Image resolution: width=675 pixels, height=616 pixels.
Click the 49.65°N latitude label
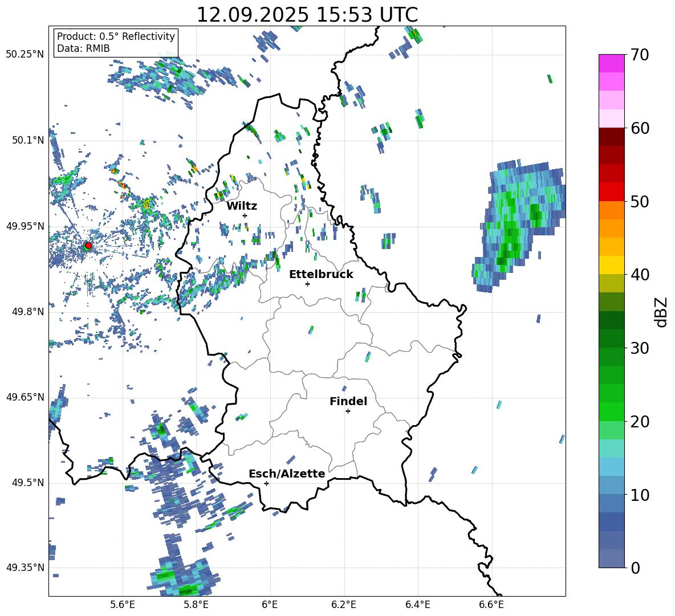[x=25, y=397]
